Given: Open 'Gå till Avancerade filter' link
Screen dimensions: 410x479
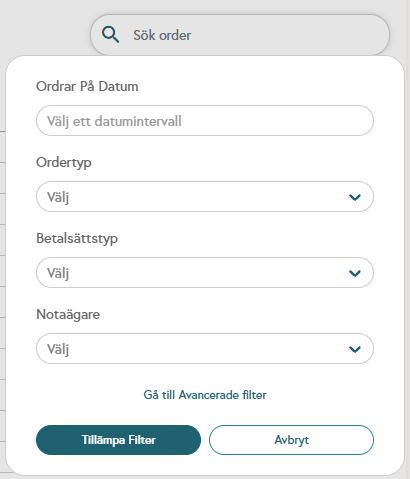Looking at the screenshot, I should pos(205,395).
